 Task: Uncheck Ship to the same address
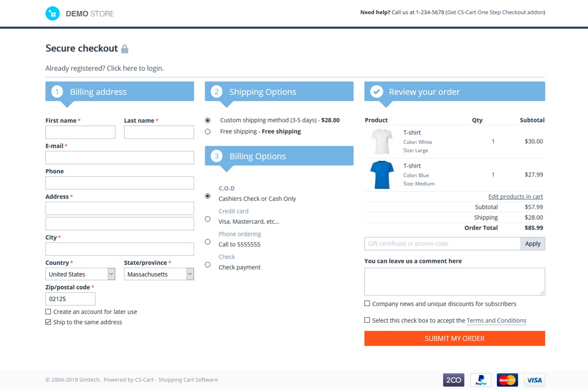[x=48, y=322]
